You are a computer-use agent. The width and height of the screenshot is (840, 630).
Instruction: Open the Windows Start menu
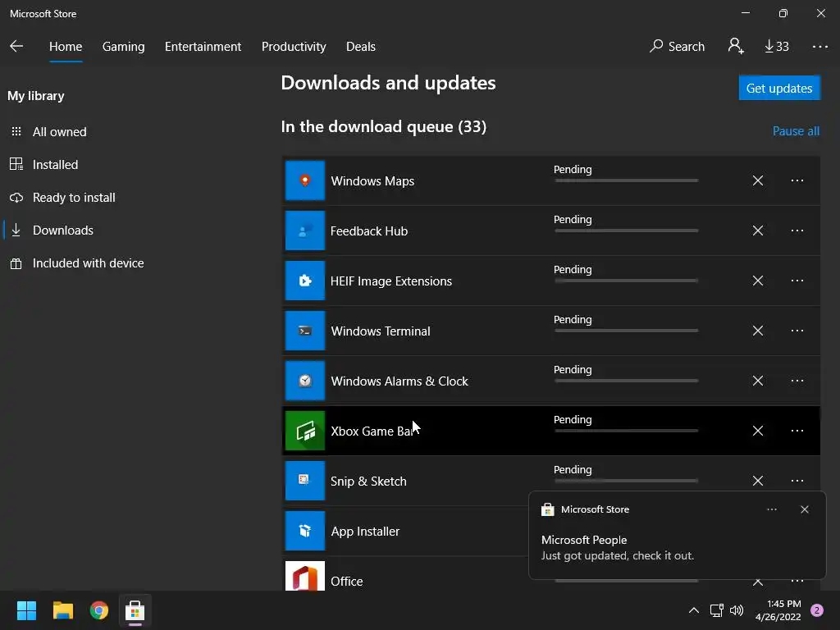(26, 610)
